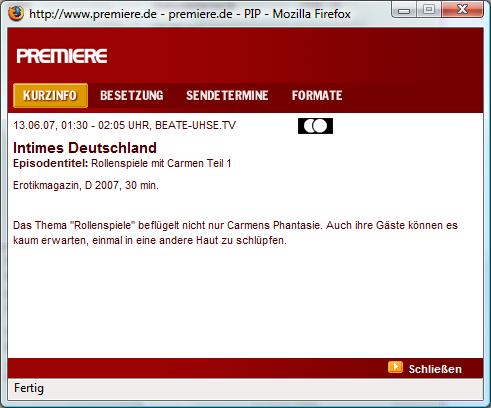Click the Episodentitel label

point(51,163)
